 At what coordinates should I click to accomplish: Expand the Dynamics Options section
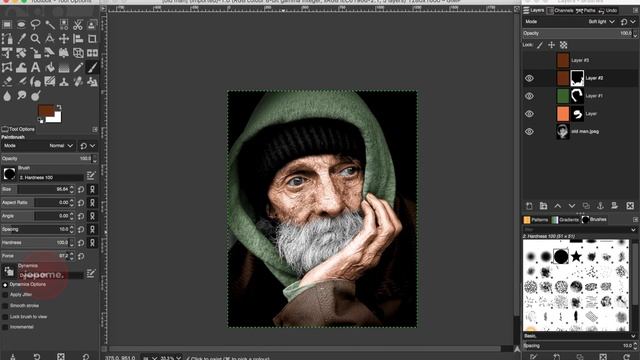click(5, 284)
